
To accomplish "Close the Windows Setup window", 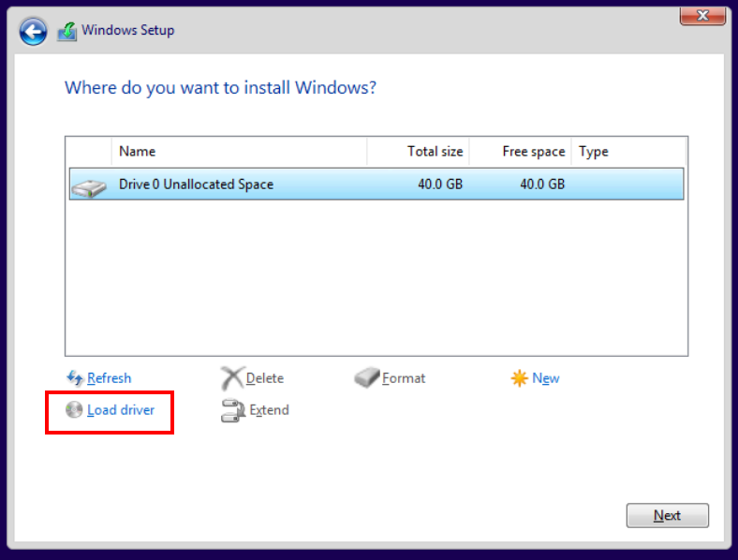I will click(x=706, y=15).
